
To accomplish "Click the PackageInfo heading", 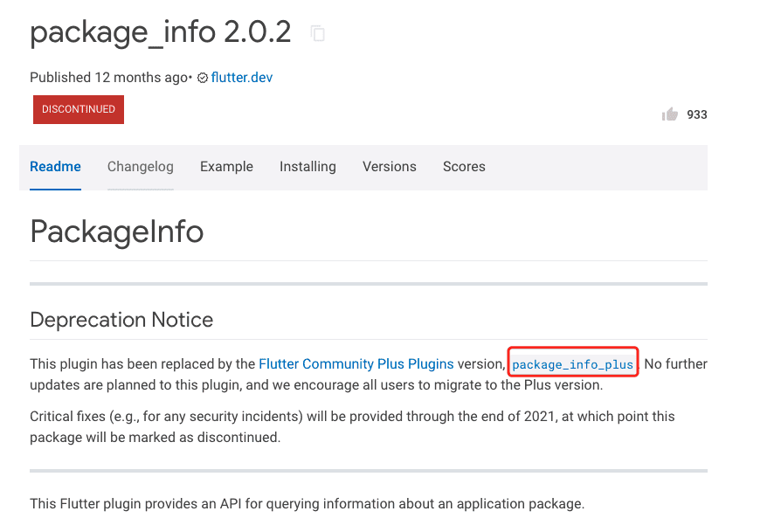I will (117, 231).
